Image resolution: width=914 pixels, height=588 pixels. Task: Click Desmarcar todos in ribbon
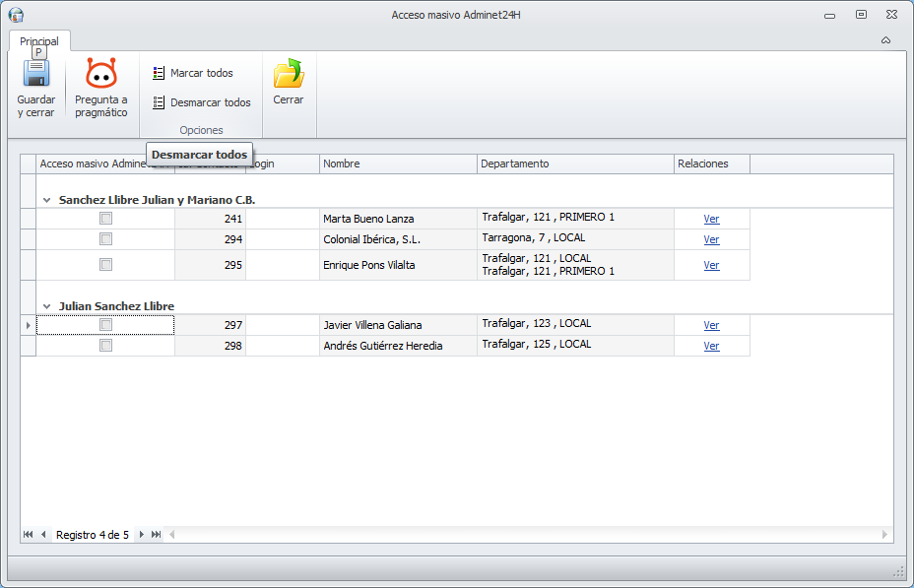[202, 102]
